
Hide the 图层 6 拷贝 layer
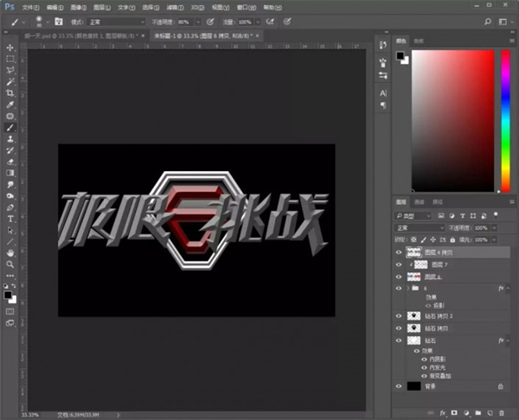tap(399, 252)
